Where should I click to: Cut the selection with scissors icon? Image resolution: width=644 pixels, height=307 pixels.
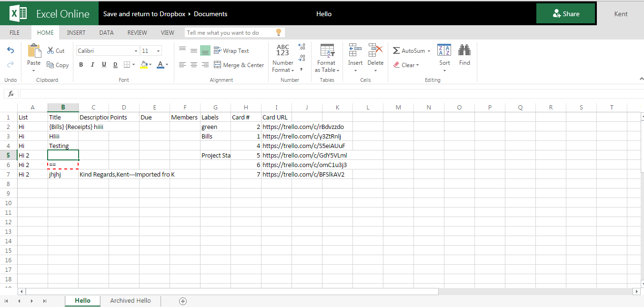[x=56, y=50]
